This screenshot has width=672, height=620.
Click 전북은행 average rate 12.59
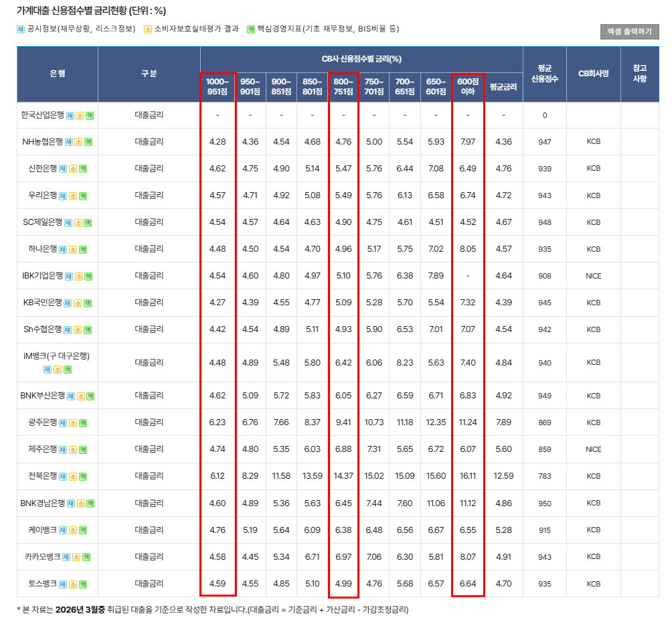(503, 476)
